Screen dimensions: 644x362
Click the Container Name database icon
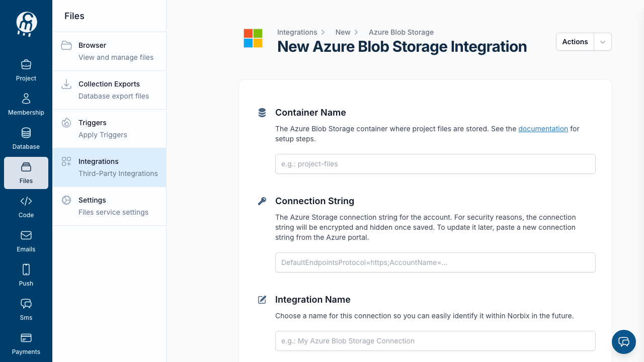pos(262,113)
